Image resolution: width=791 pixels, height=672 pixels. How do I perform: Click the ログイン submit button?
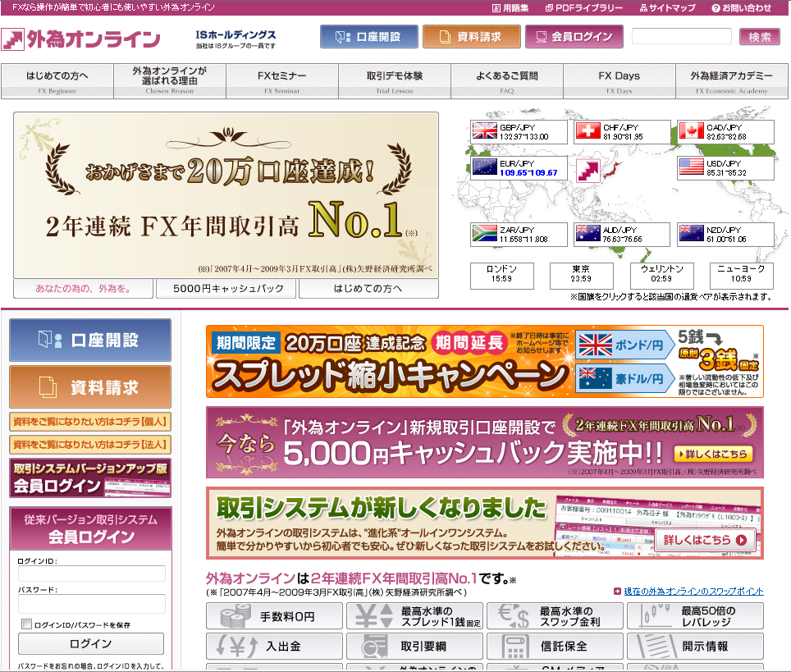tap(91, 644)
